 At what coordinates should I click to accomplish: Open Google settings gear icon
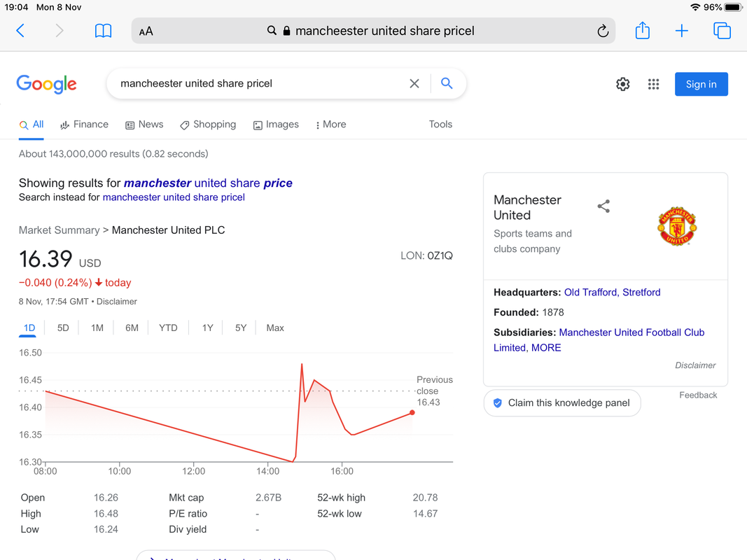coord(622,84)
